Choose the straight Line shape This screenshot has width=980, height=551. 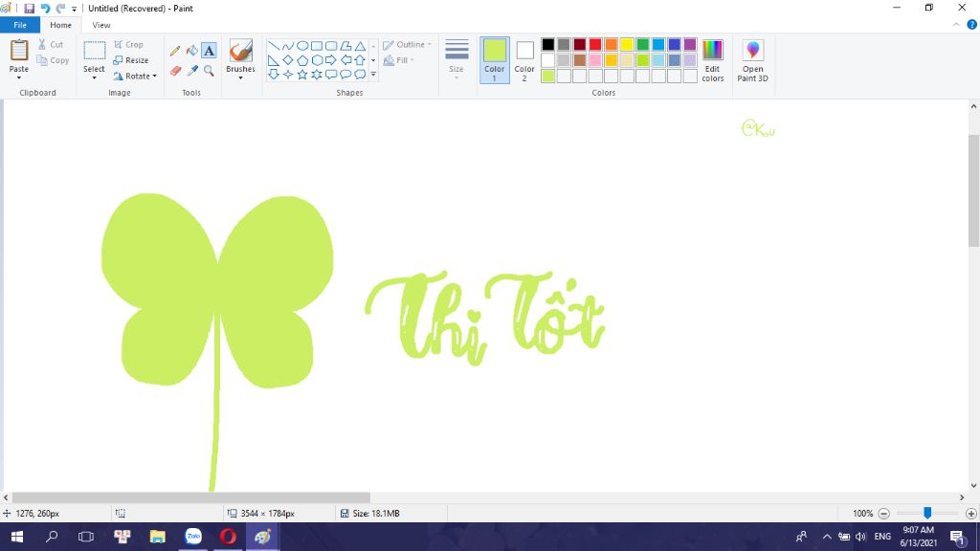274,46
